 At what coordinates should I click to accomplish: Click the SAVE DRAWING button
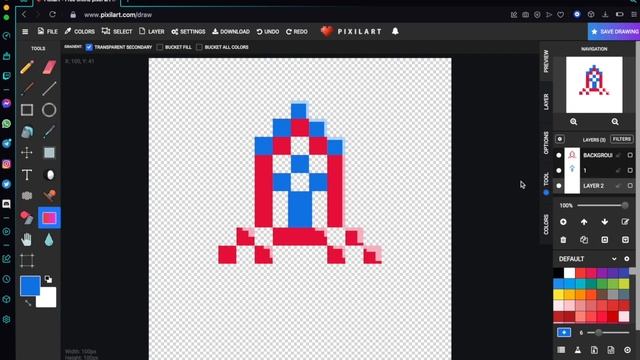614,31
